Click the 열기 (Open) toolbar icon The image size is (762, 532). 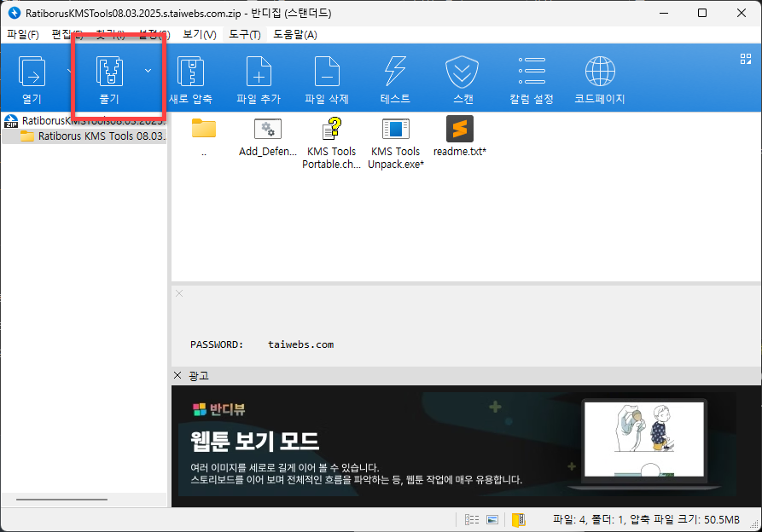[32, 78]
